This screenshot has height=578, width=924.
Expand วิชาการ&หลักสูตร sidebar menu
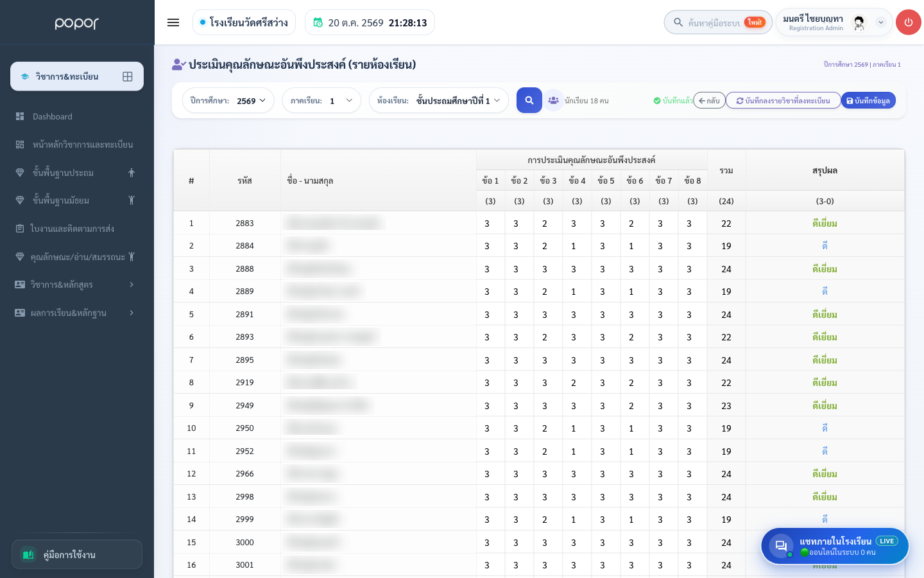pyautogui.click(x=77, y=285)
